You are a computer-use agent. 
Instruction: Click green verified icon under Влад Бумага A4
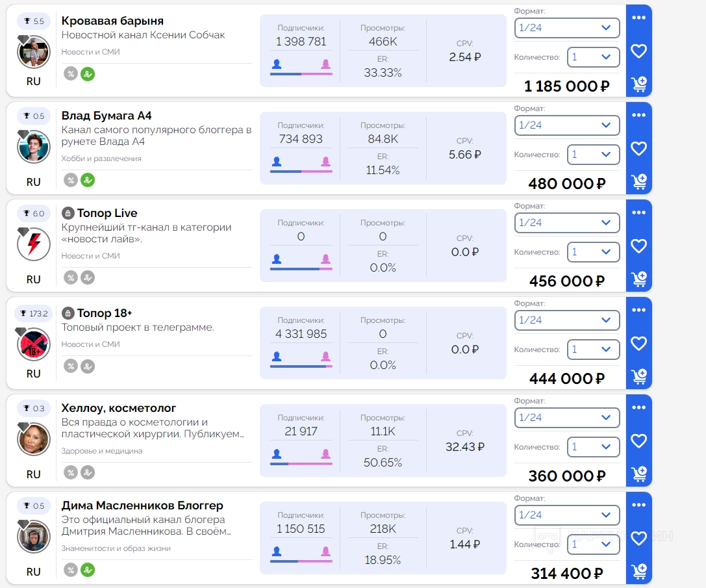88,180
